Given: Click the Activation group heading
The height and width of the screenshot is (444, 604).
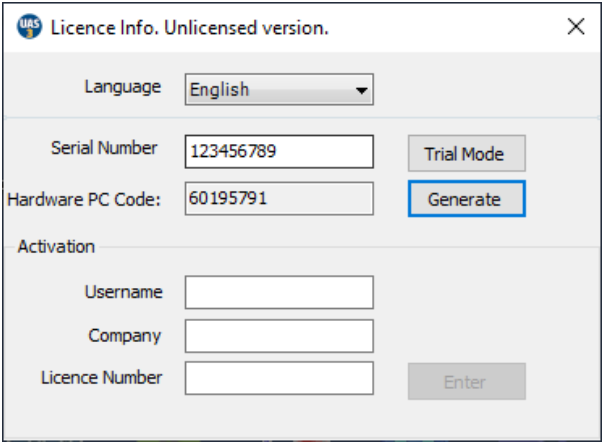Looking at the screenshot, I should point(56,246).
